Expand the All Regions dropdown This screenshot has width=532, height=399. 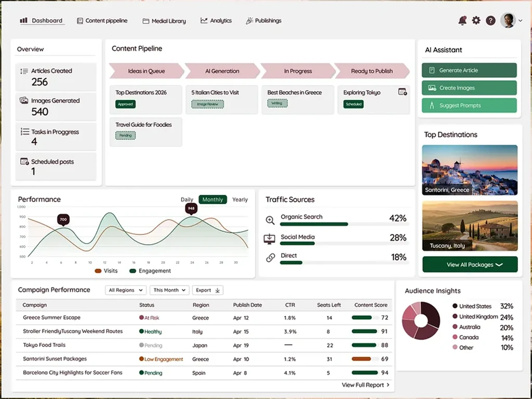[126, 290]
